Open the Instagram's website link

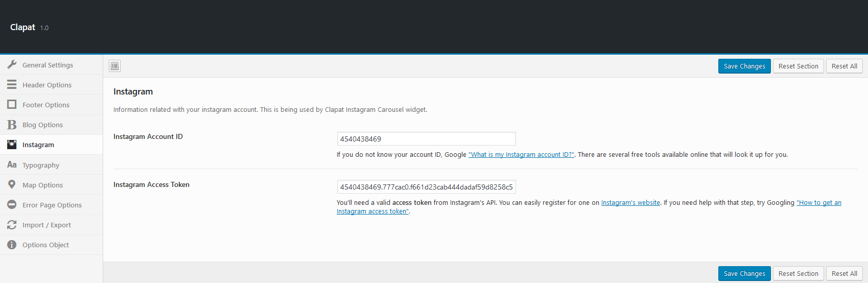[630, 202]
